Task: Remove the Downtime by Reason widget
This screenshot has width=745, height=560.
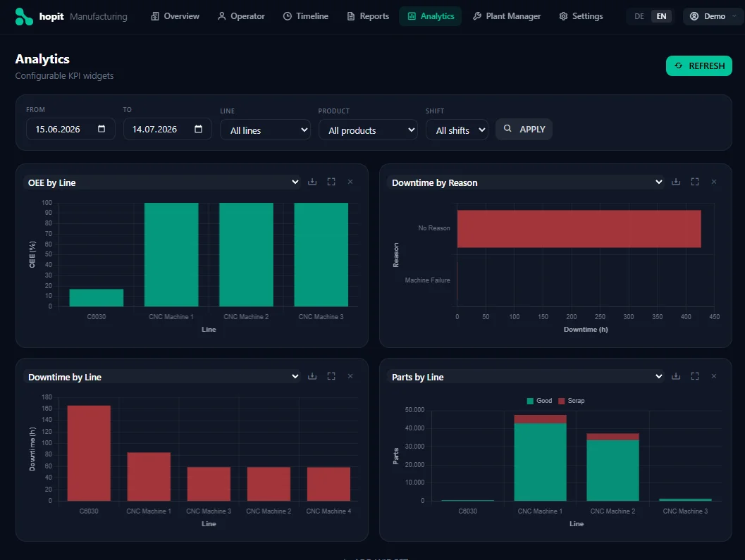Action: (x=714, y=182)
